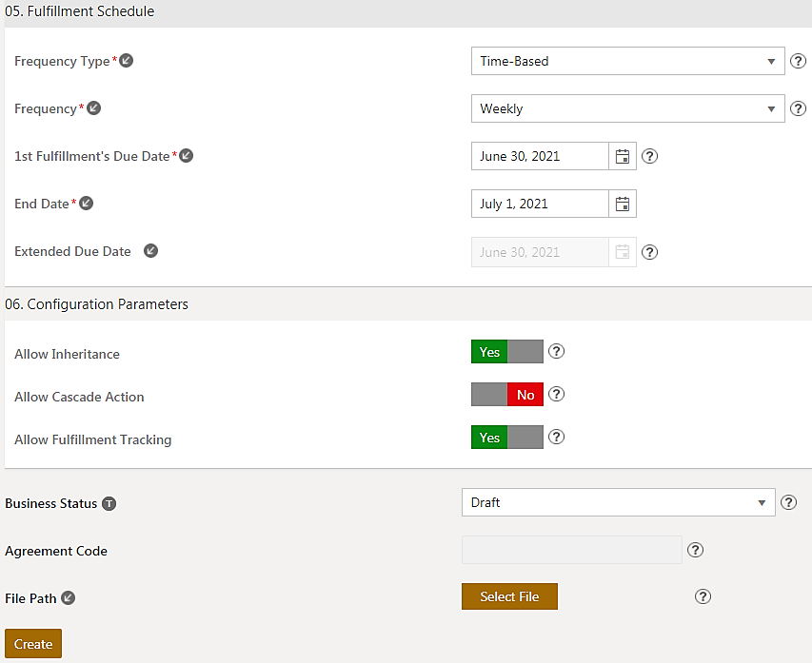Click the Select File button
Viewport: 812px width, 663px height.
tap(509, 596)
